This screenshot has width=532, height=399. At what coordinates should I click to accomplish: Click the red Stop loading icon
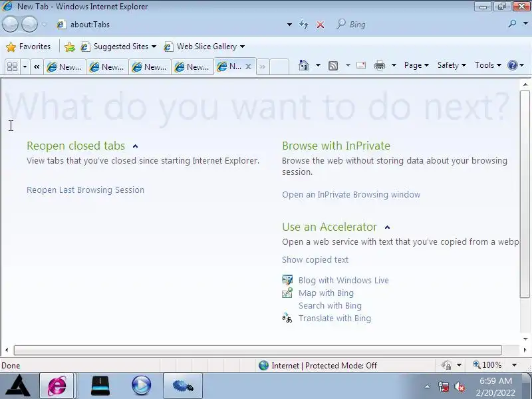click(321, 25)
